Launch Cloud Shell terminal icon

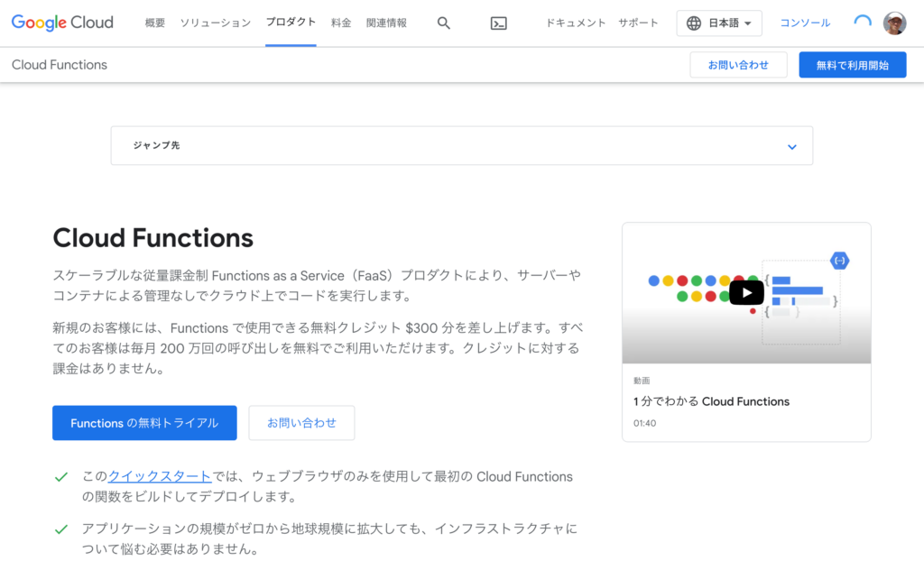tap(498, 23)
